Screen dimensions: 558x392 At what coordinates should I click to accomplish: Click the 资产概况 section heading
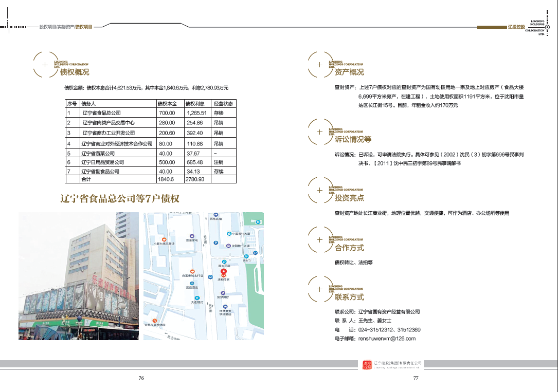click(349, 72)
